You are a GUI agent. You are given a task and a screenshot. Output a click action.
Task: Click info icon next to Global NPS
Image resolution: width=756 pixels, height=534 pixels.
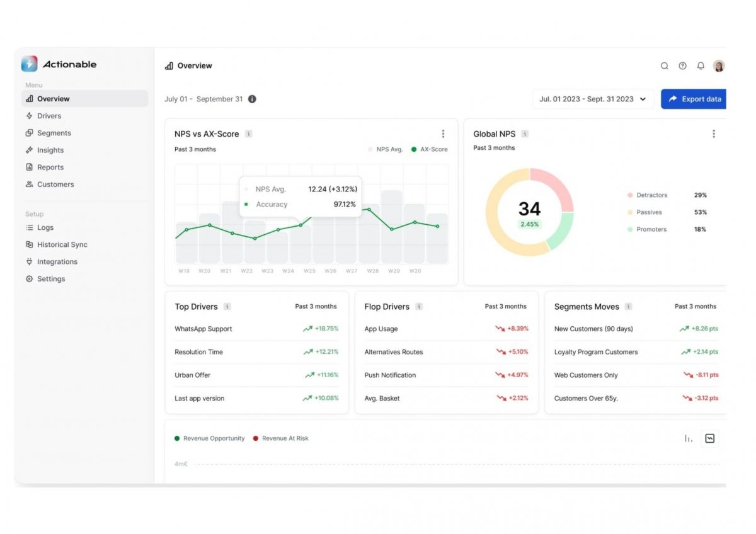coord(525,134)
